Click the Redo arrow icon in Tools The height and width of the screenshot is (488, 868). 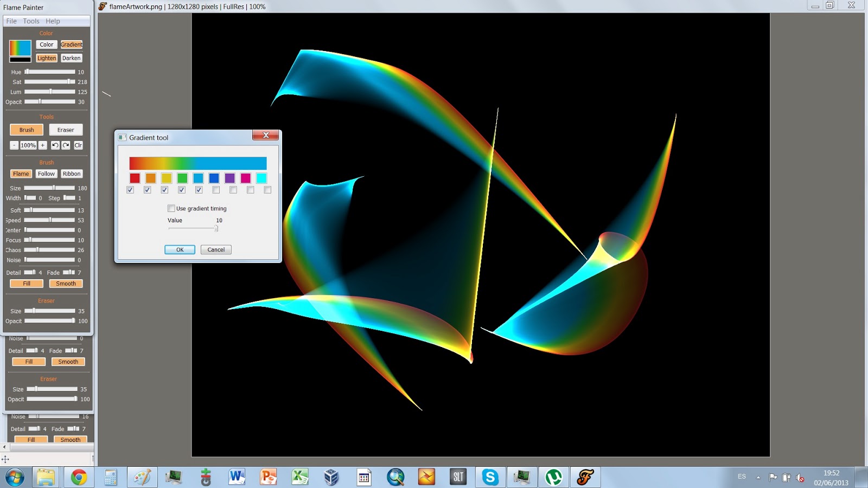(66, 145)
